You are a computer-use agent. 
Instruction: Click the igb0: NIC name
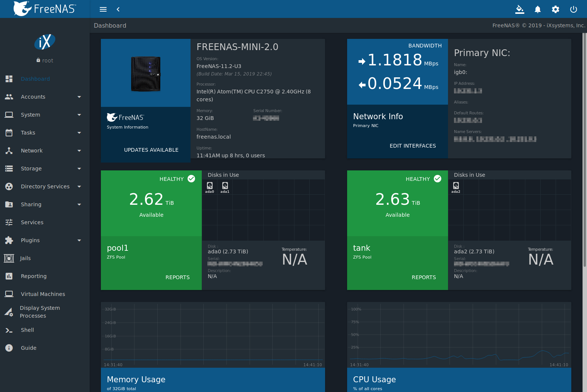pyautogui.click(x=460, y=72)
